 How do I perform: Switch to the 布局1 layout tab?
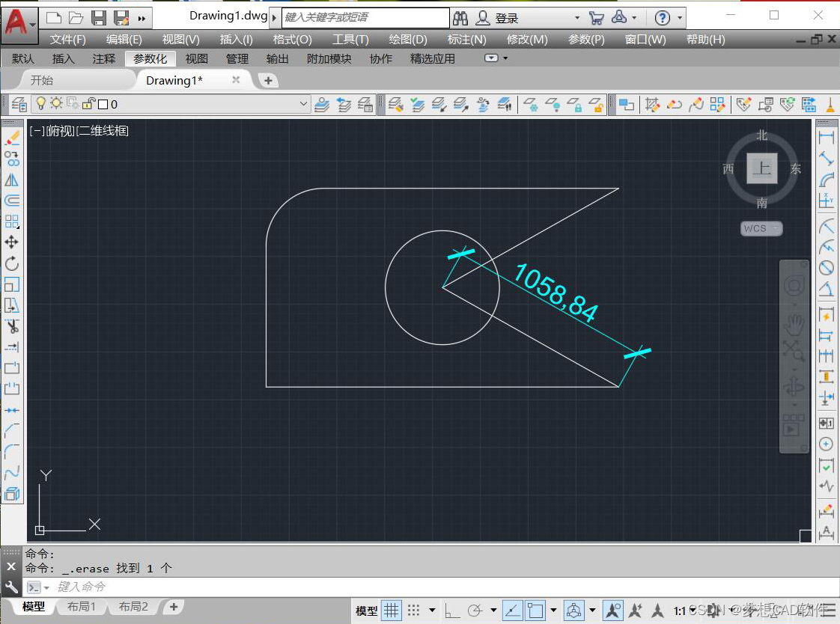(x=82, y=606)
